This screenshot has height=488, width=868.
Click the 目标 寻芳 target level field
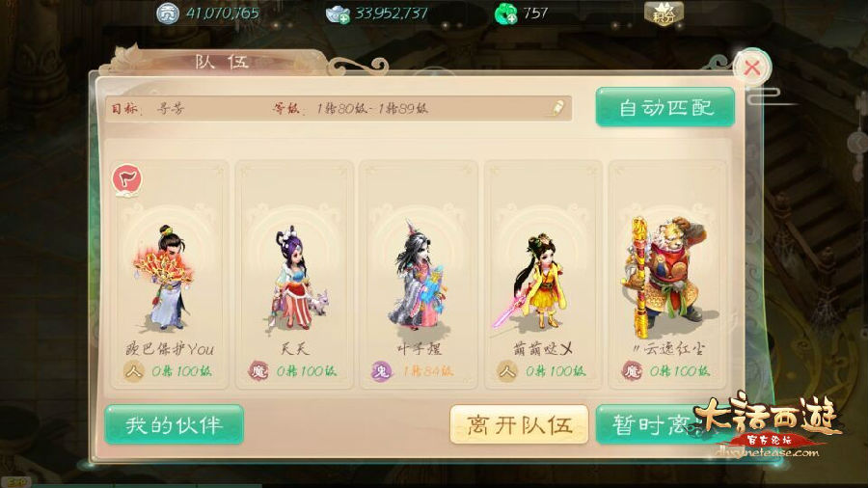pyautogui.click(x=339, y=108)
